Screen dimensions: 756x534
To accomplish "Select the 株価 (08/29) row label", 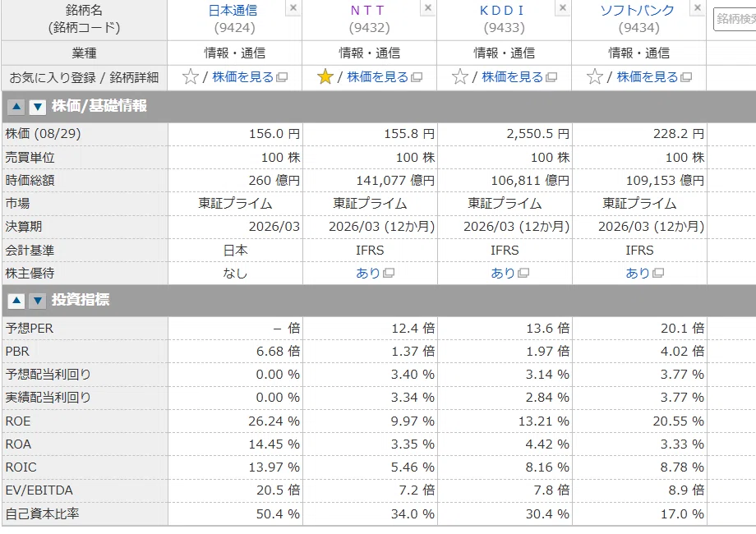I will pyautogui.click(x=43, y=133).
